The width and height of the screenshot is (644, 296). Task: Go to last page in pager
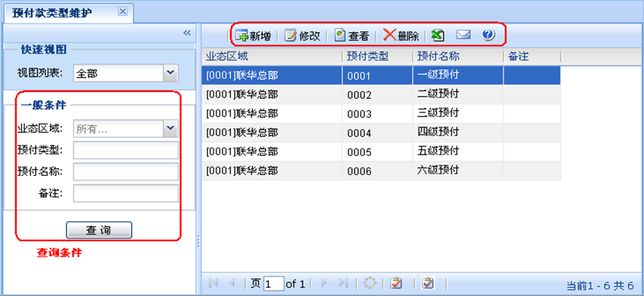click(343, 283)
